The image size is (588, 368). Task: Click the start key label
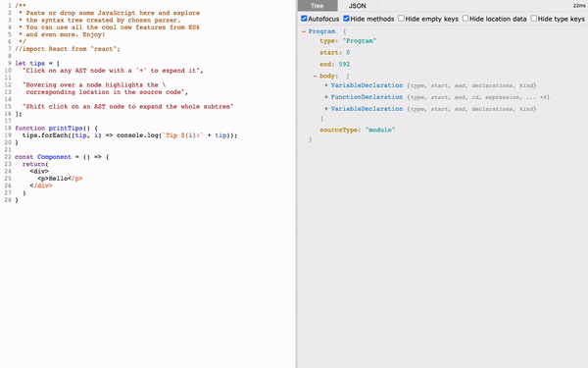coord(329,53)
